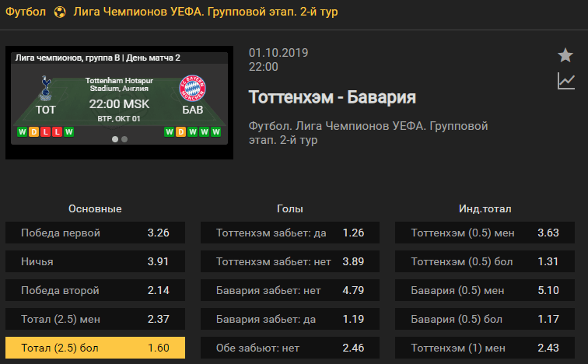Switch to the second carousel dot in the widget
The width and height of the screenshot is (588, 364).
tap(124, 139)
